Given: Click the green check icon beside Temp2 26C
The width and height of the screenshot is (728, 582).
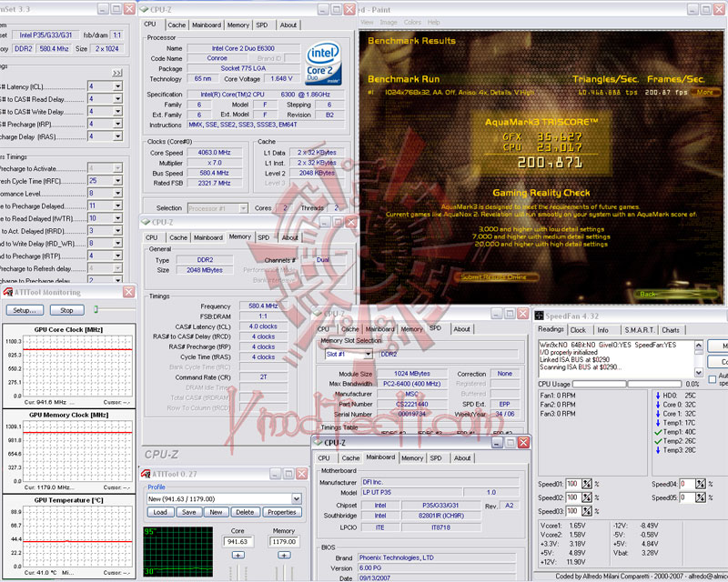Looking at the screenshot, I should (x=657, y=441).
